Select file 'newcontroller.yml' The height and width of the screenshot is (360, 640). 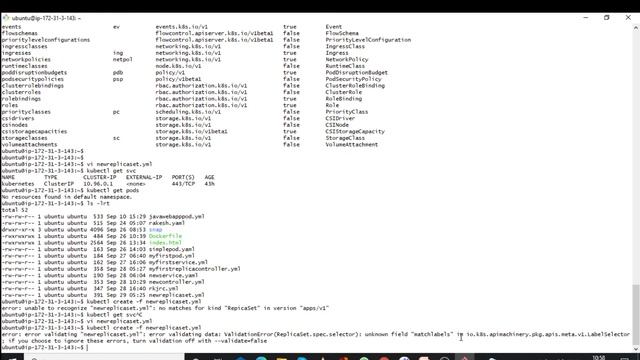click(177, 282)
